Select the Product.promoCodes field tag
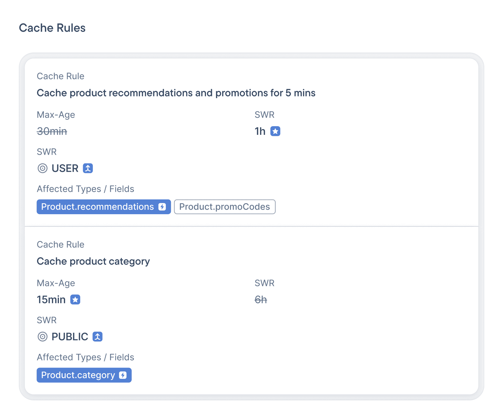 pyautogui.click(x=224, y=207)
